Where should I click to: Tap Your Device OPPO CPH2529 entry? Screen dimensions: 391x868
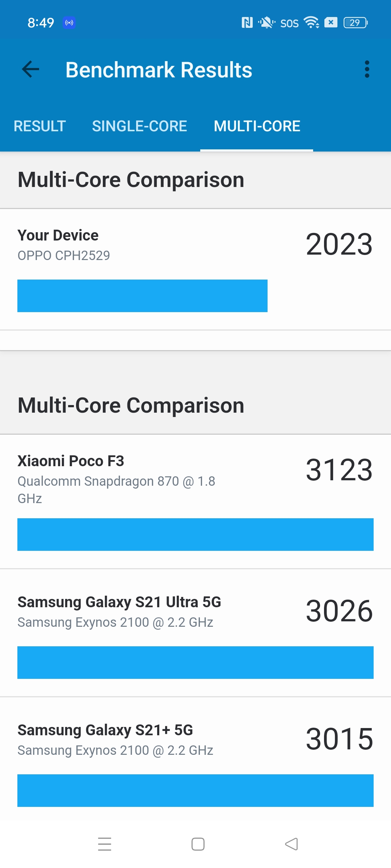(195, 269)
